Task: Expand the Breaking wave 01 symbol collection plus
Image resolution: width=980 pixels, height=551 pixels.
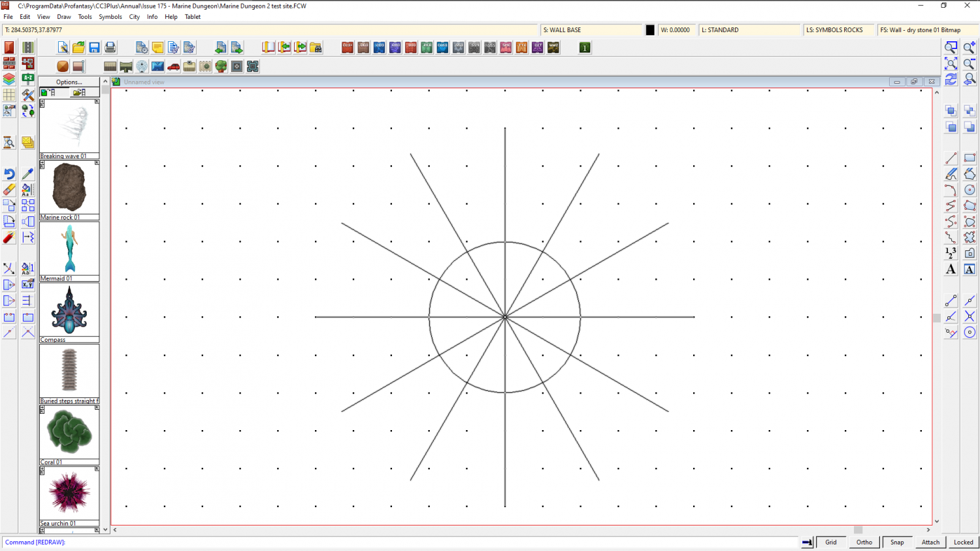Action: 42,103
